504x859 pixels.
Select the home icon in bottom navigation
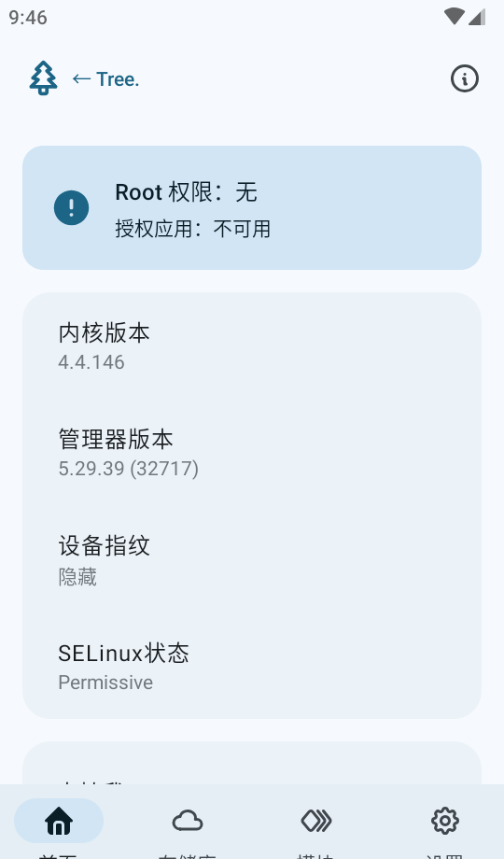click(x=59, y=821)
